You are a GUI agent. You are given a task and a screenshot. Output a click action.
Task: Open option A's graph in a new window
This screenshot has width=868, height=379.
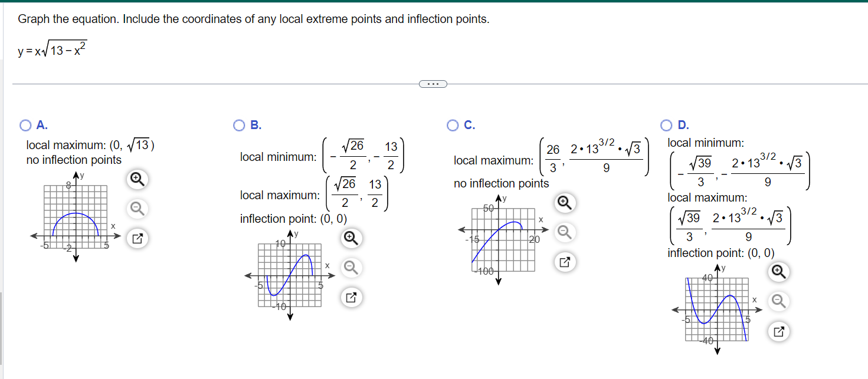tap(137, 238)
